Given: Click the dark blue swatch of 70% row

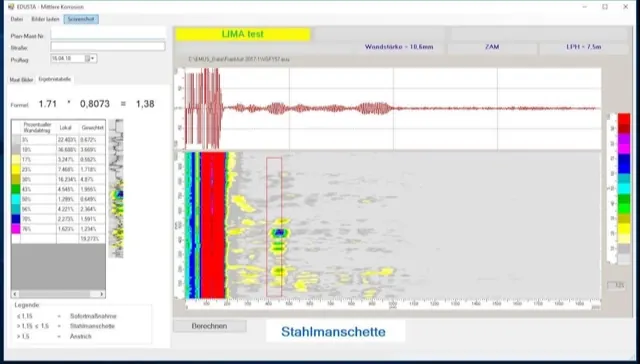Looking at the screenshot, I should point(16,219).
